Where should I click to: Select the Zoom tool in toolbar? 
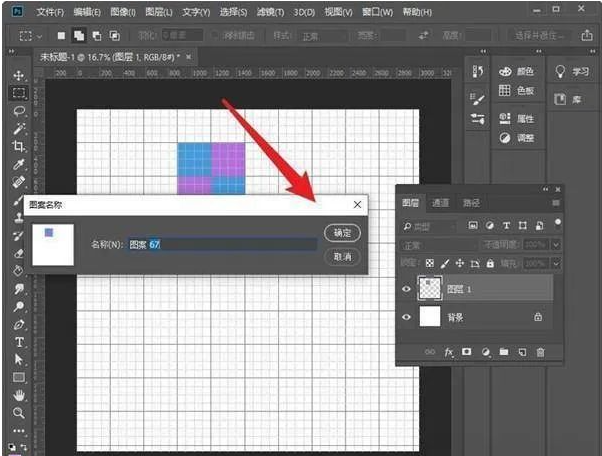(18, 412)
